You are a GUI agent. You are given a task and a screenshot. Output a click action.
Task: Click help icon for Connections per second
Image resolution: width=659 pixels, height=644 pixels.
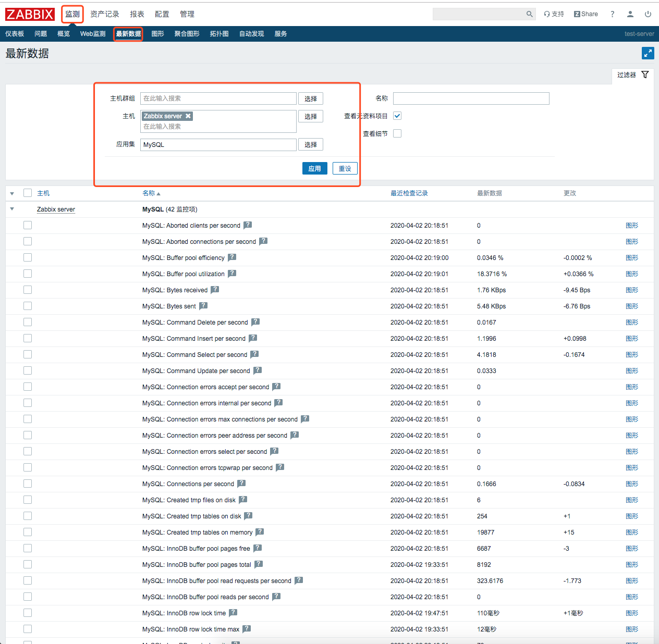(x=241, y=484)
